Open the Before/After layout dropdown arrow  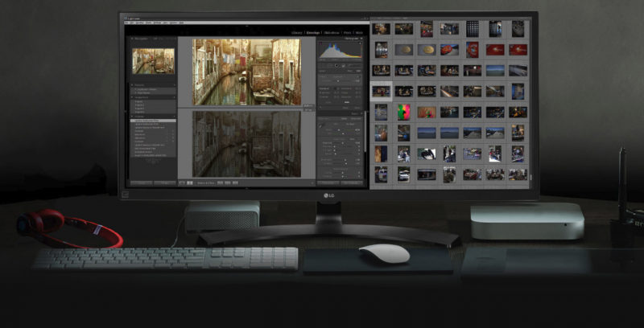pos(194,182)
